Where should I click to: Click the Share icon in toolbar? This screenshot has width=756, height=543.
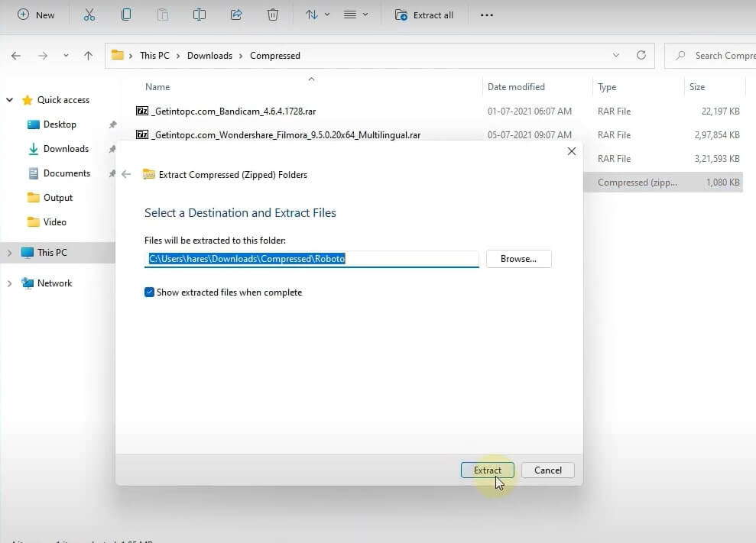(236, 15)
